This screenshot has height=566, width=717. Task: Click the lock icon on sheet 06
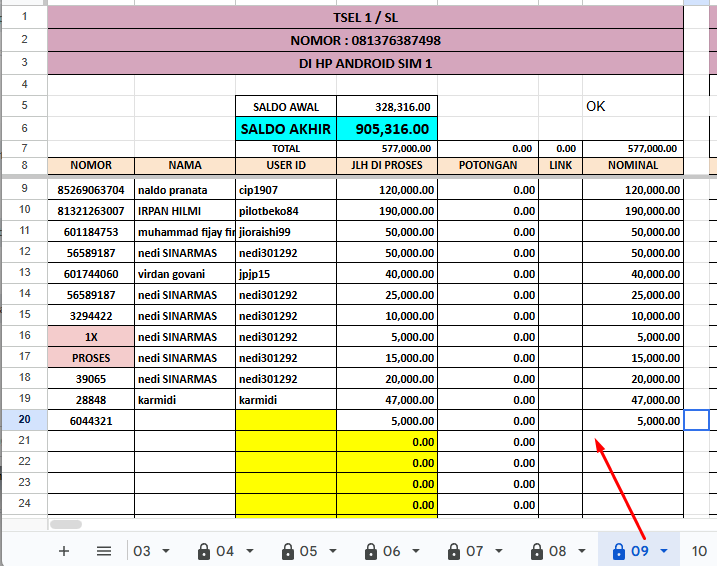coord(371,551)
